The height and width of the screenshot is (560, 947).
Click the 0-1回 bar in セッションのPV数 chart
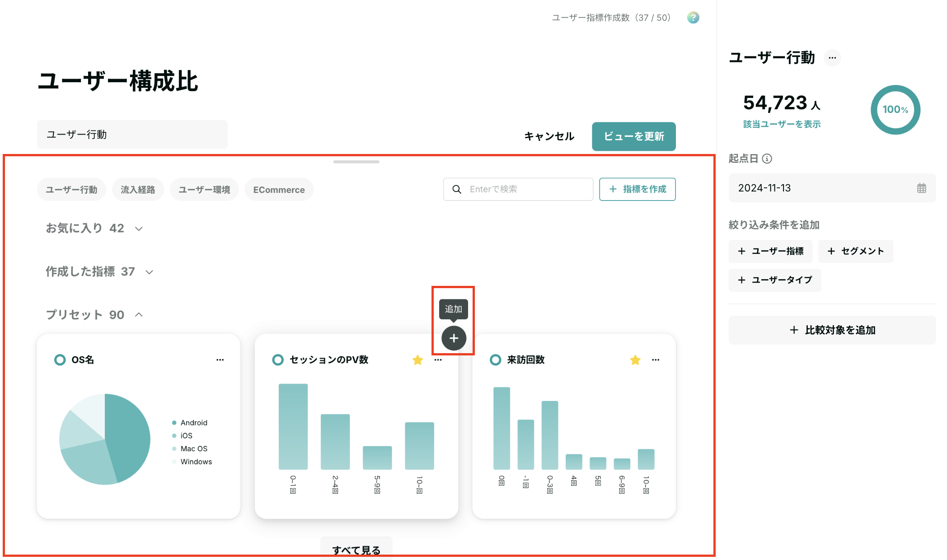[x=293, y=427]
